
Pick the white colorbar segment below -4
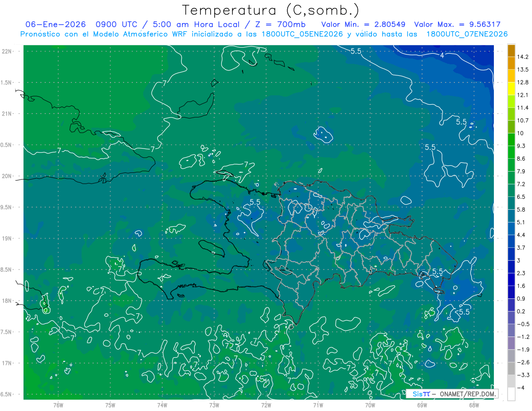point(511,394)
